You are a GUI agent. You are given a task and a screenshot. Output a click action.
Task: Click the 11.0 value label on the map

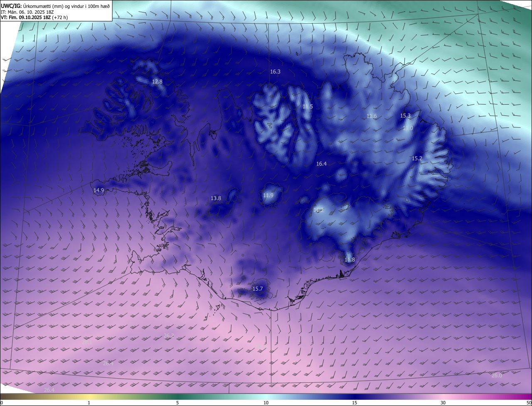click(408, 128)
